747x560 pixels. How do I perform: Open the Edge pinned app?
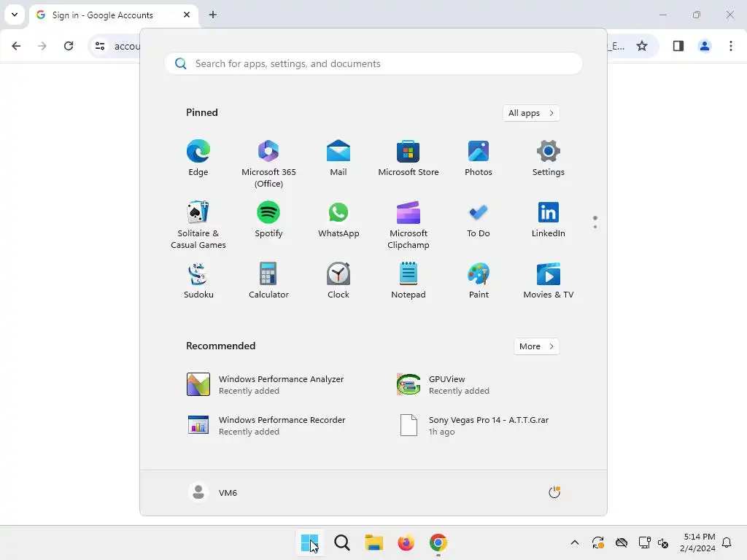pos(198,157)
